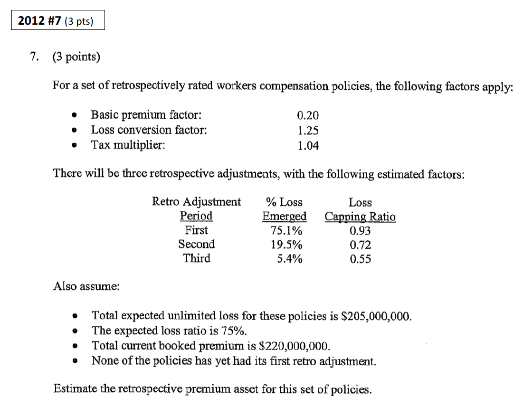This screenshot has width=532, height=416.
Task: Click the "Retro Adjustment Period" column header
Action: [196, 209]
